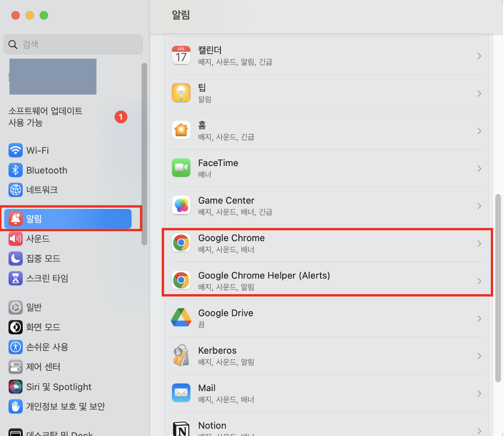504x436 pixels.
Task: Click the blurred user profile thumbnail
Action: (52, 77)
